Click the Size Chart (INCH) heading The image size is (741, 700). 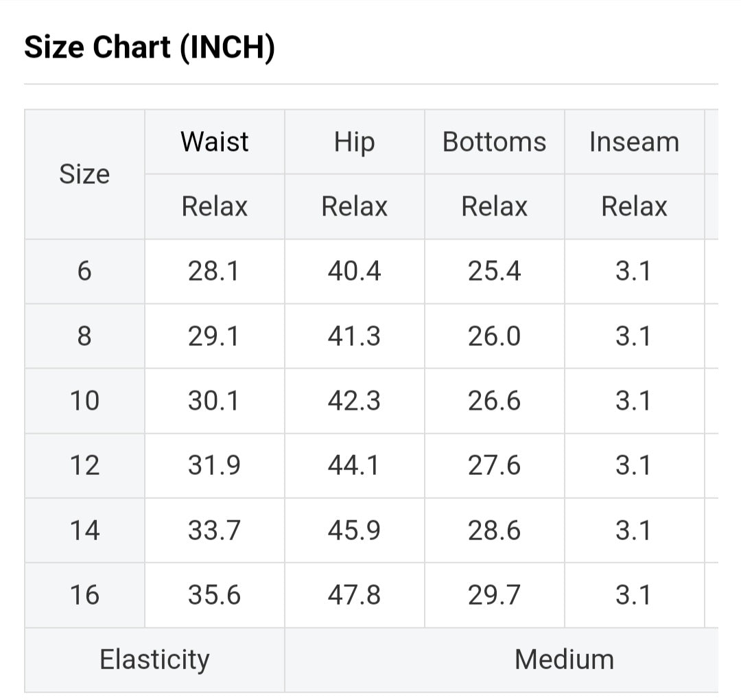click(x=150, y=47)
